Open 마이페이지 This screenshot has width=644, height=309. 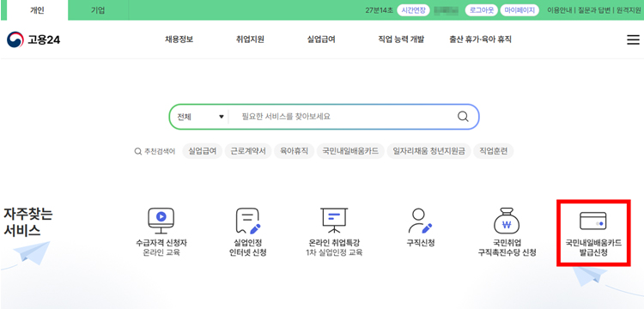pos(519,10)
